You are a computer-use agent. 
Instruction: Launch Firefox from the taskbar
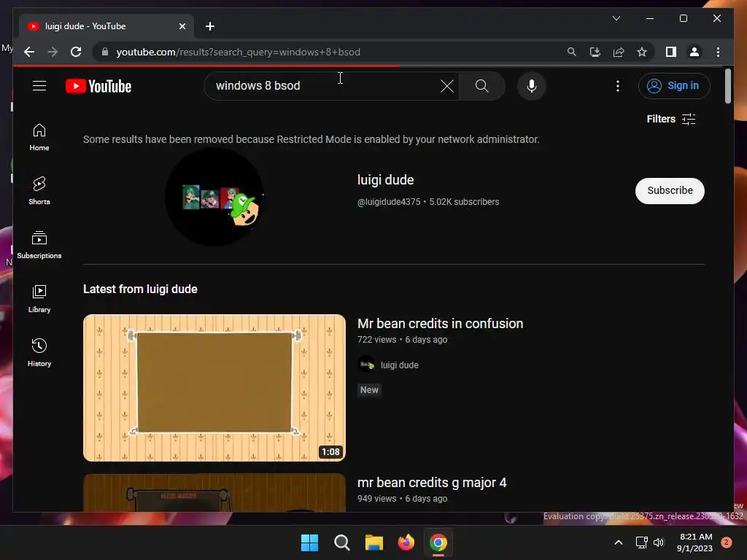[406, 542]
